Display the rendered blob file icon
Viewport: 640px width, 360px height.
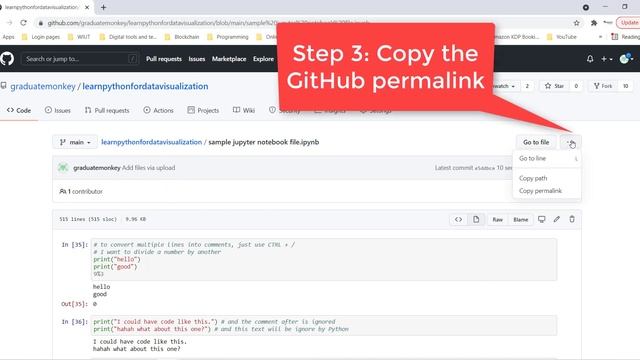point(476,220)
